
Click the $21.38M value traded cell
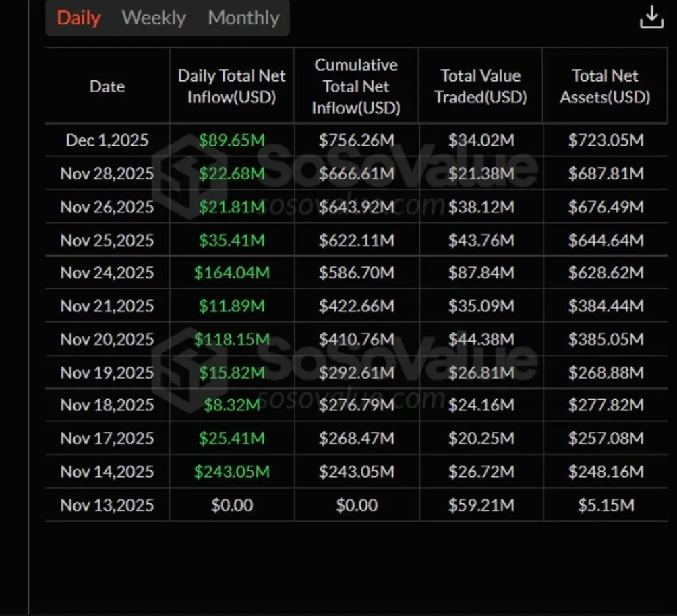481,173
